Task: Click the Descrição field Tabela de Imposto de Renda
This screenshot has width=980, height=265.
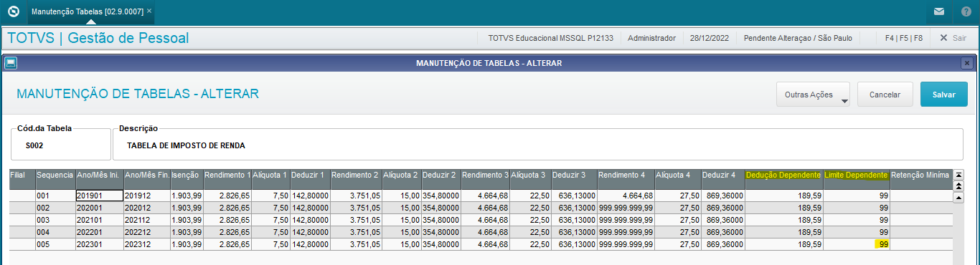Action: [x=537, y=145]
